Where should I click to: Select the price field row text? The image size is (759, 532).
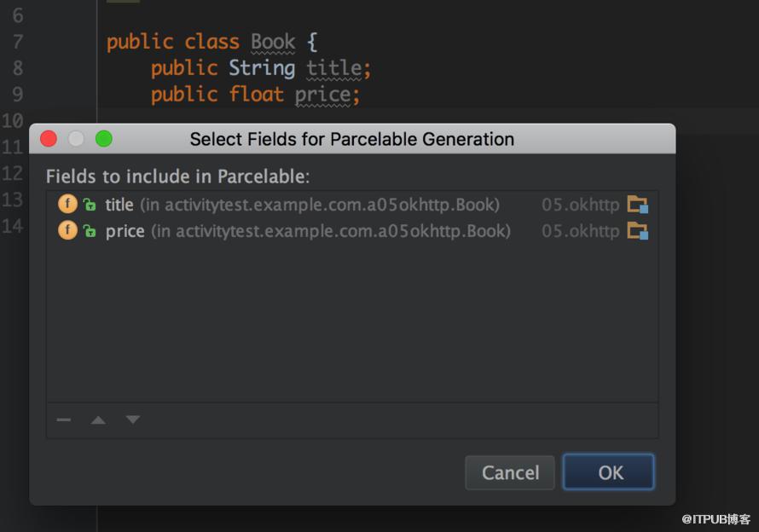point(308,231)
